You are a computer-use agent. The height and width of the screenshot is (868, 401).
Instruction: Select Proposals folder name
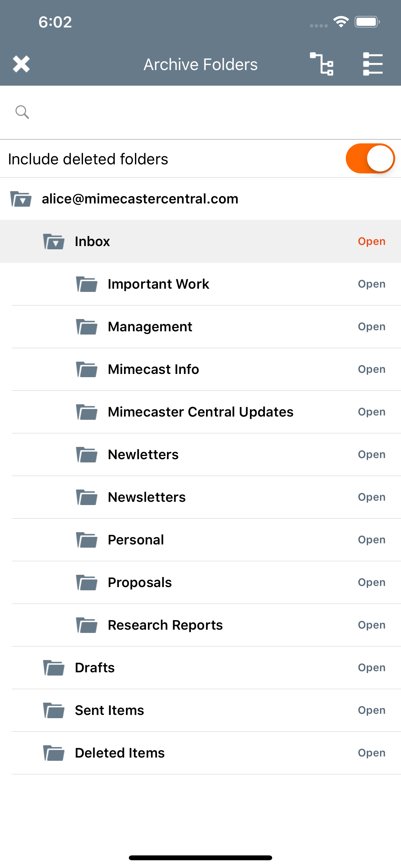(x=140, y=582)
